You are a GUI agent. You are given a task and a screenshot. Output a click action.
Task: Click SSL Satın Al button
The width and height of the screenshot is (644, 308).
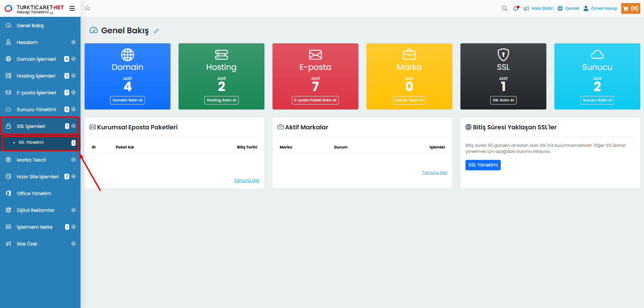(x=503, y=100)
